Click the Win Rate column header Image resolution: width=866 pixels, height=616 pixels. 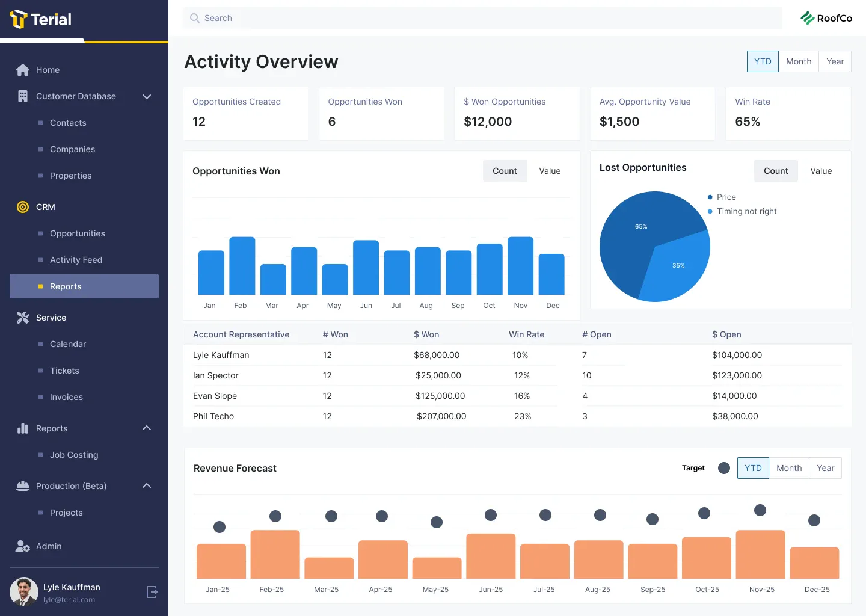[526, 334]
